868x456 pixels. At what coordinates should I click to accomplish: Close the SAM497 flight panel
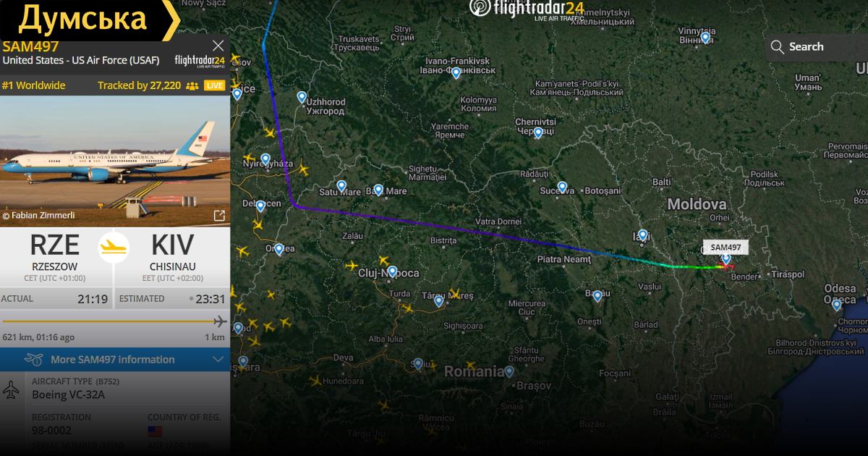pyautogui.click(x=218, y=46)
